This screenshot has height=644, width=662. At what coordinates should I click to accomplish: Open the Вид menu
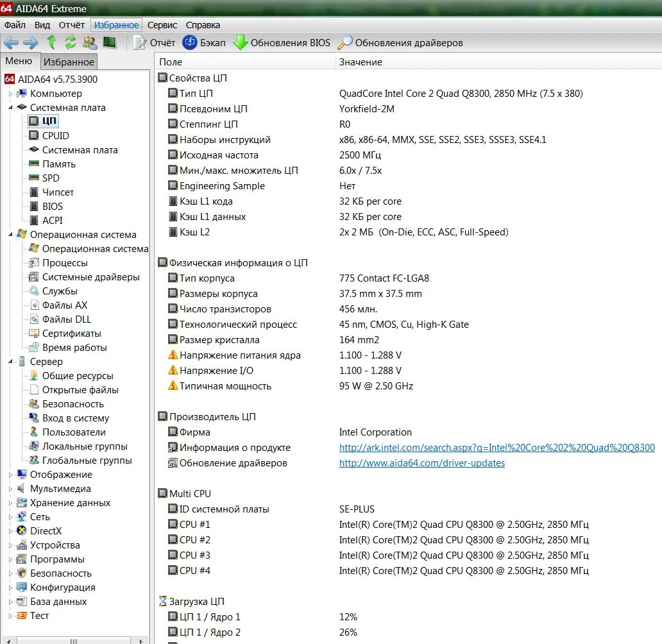coord(42,25)
